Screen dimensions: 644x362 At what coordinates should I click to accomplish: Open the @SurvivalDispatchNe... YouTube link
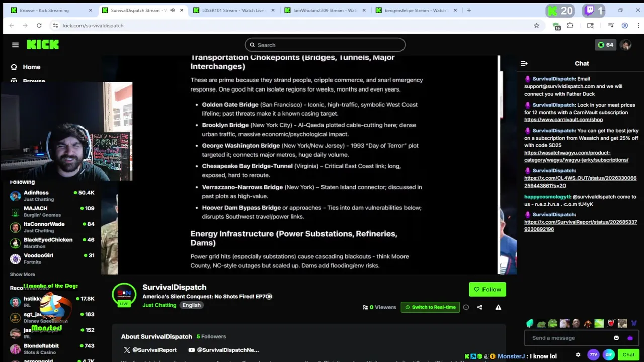223,350
